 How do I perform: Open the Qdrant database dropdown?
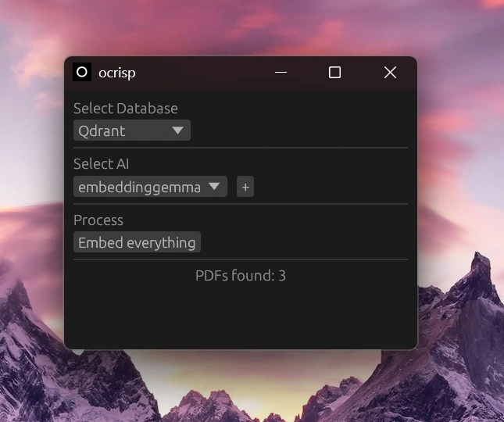[131, 131]
